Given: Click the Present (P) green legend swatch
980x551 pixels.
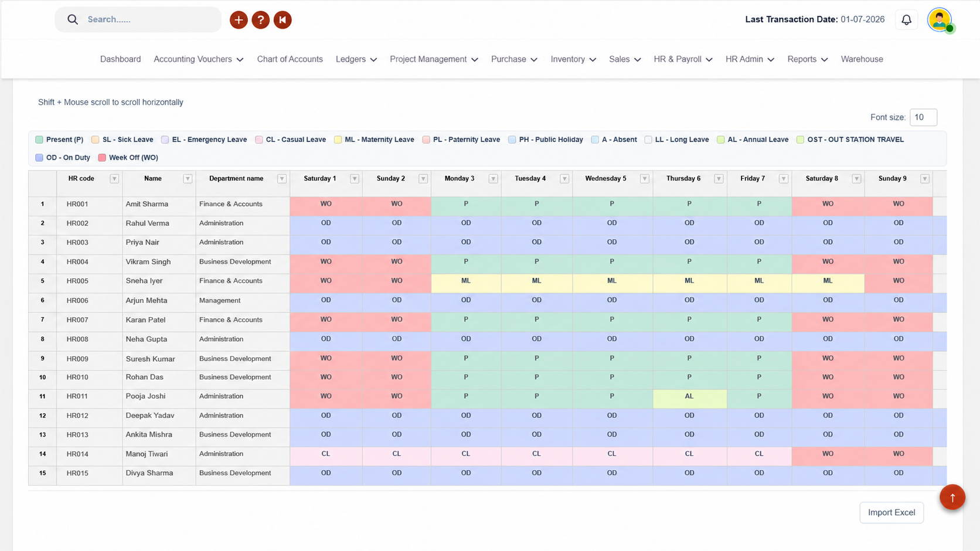Looking at the screenshot, I should [39, 140].
